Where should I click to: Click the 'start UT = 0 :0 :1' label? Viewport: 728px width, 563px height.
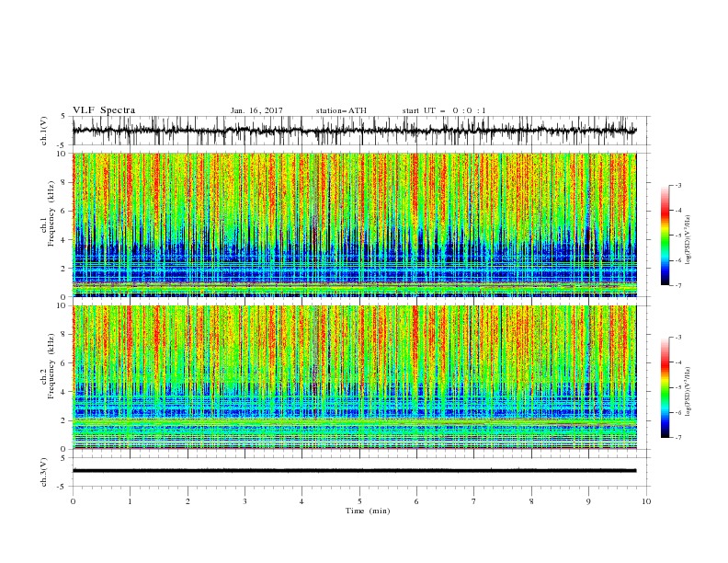point(444,110)
